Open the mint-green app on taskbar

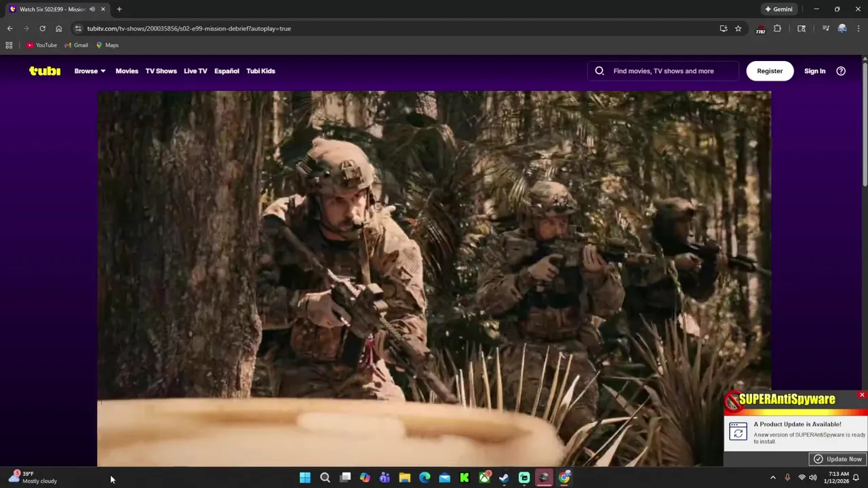tap(524, 478)
